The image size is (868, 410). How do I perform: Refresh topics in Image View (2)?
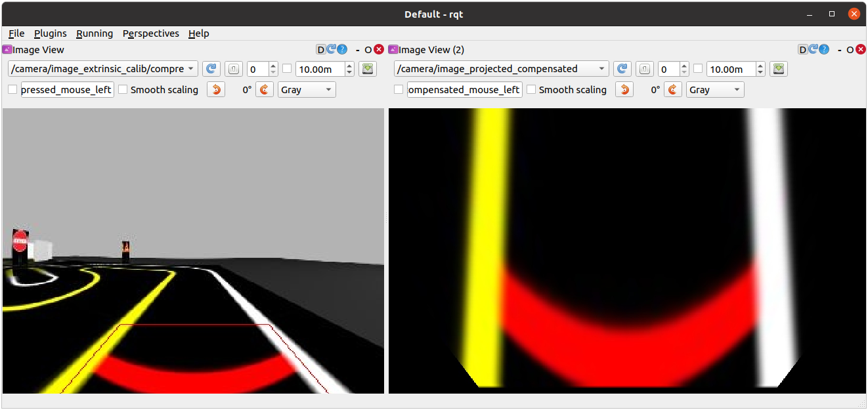(x=622, y=69)
